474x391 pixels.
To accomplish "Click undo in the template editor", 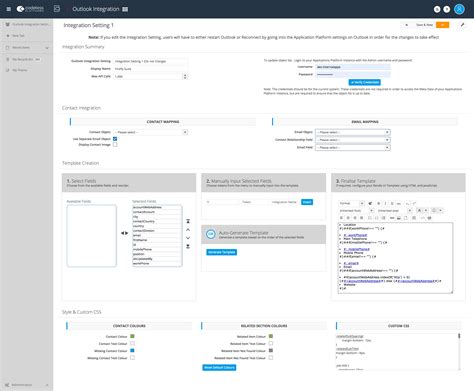I will (x=407, y=203).
